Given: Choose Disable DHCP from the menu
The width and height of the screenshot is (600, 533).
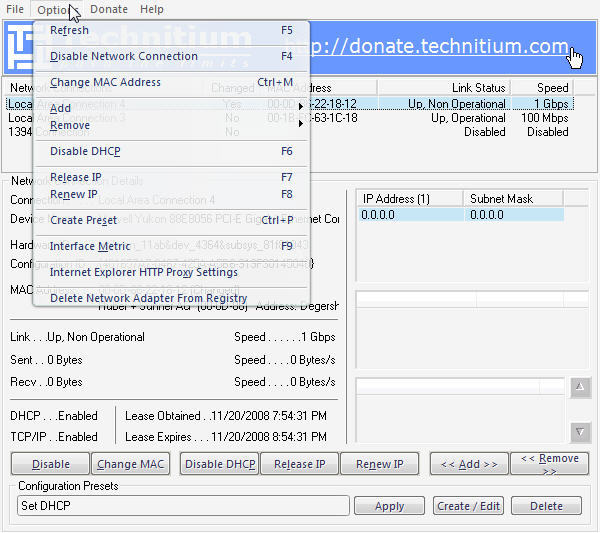Looking at the screenshot, I should 171,151.
